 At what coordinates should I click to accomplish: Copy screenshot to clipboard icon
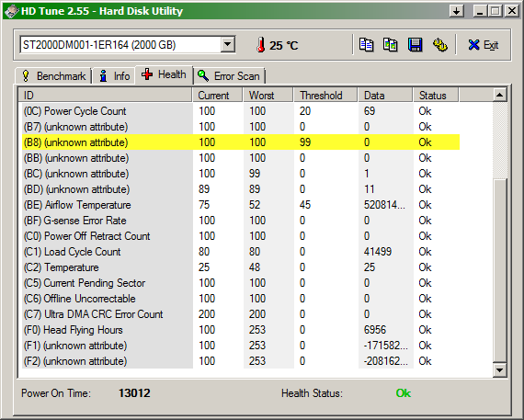(391, 45)
